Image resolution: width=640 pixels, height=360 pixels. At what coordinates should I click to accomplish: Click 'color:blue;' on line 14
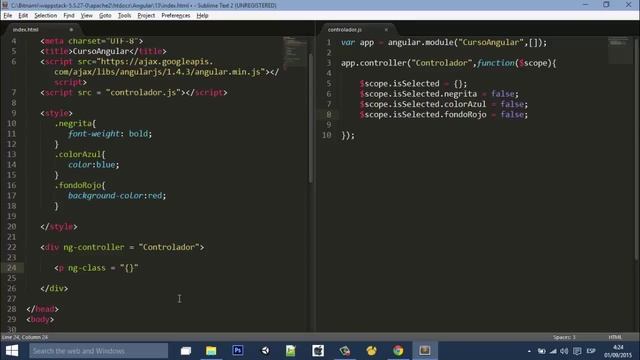point(94,165)
